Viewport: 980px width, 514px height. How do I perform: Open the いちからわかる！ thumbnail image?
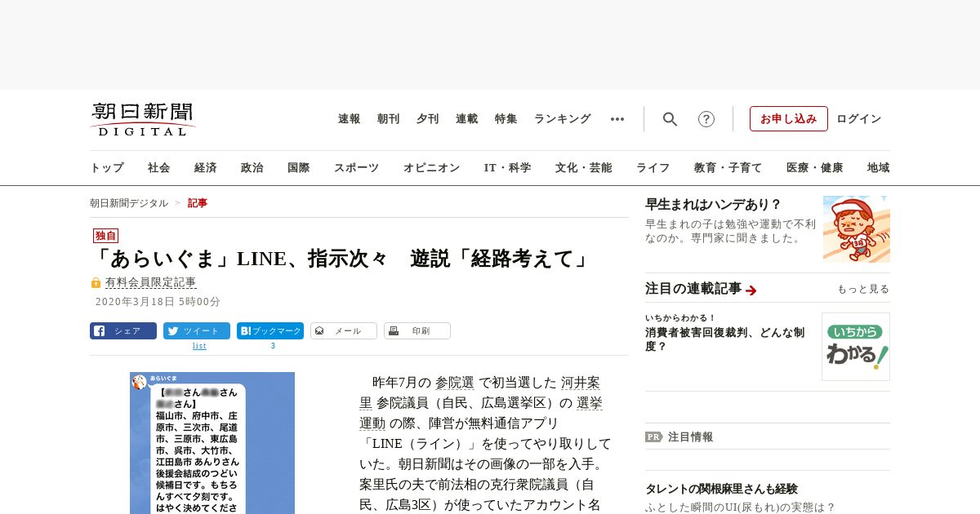click(856, 347)
